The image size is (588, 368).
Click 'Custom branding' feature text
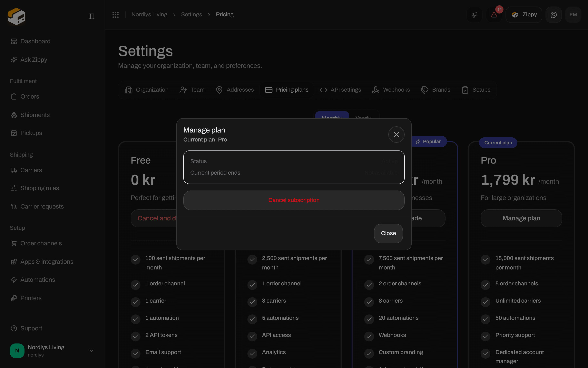(x=401, y=352)
